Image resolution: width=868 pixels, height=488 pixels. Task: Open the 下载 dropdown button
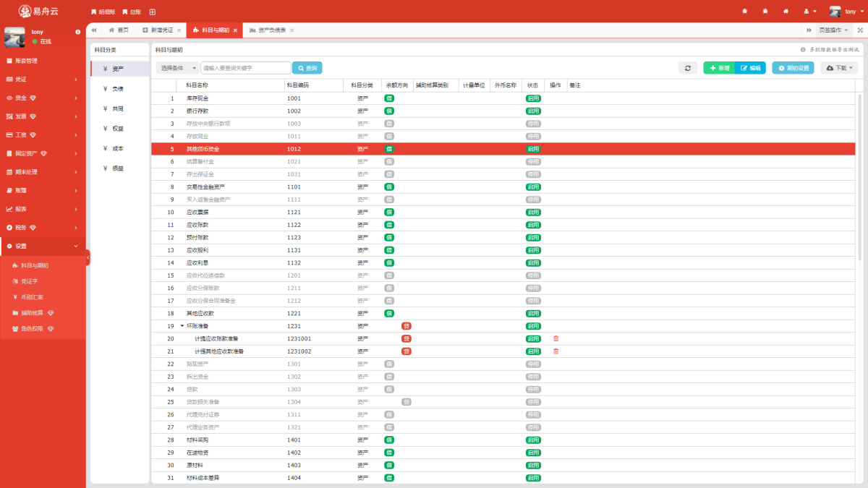(839, 68)
